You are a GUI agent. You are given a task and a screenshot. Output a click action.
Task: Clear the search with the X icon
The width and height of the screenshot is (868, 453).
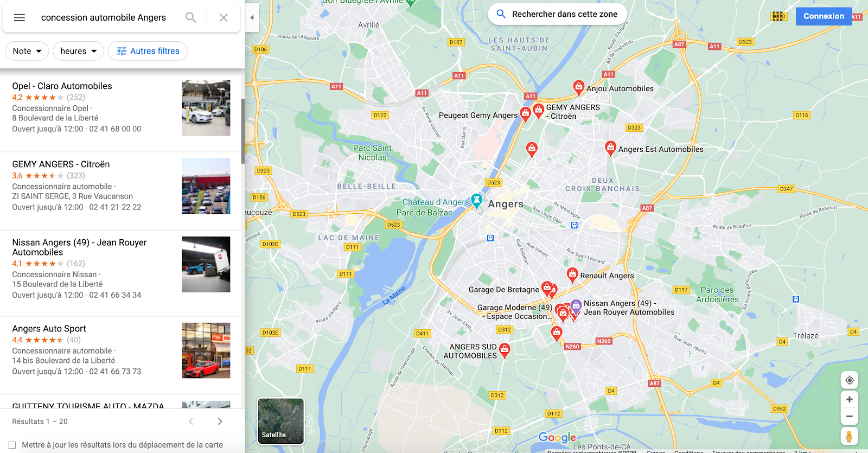coord(224,17)
